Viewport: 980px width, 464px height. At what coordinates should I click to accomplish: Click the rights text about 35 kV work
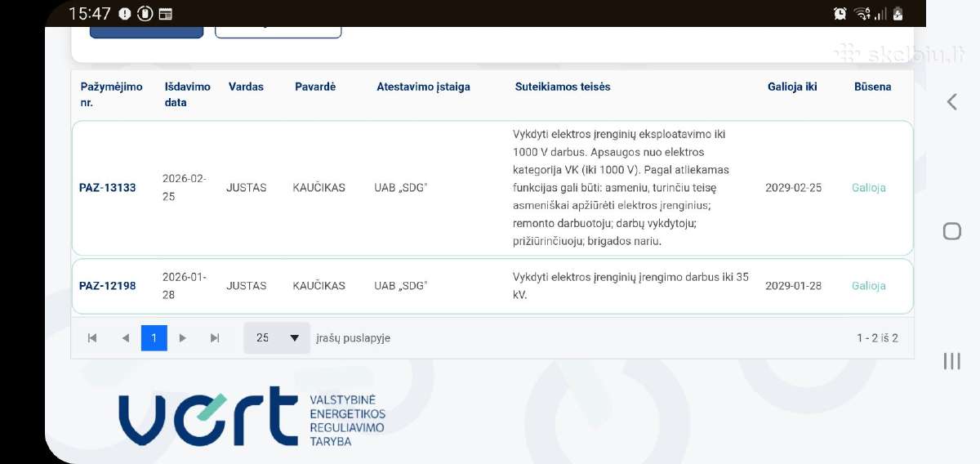point(630,286)
